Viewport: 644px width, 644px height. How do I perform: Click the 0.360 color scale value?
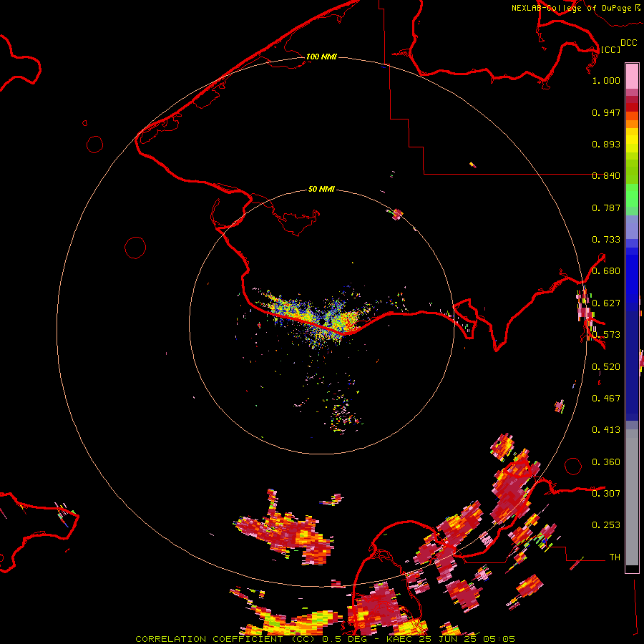pyautogui.click(x=606, y=462)
